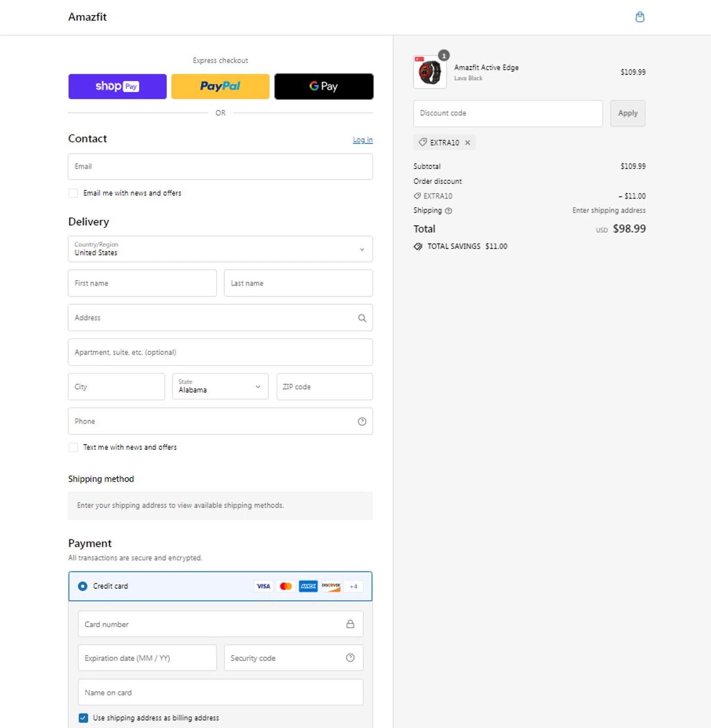The image size is (711, 728).
Task: Click the Enter shipping address text
Action: tap(609, 211)
